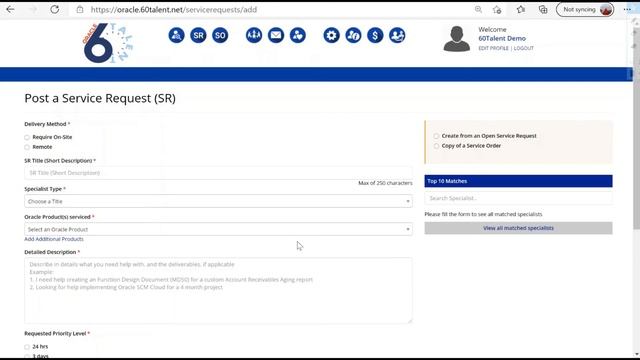
Task: Select Remote delivery method
Action: (x=27, y=147)
